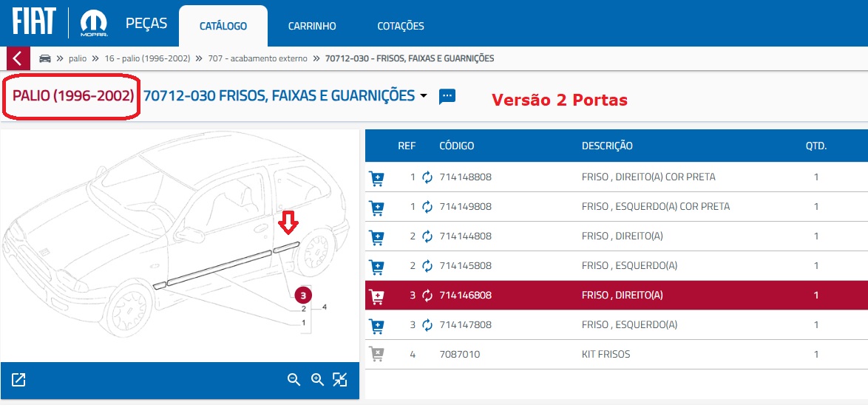Image resolution: width=868 pixels, height=419 pixels.
Task: Add part 714148808 to cart
Action: 376,177
